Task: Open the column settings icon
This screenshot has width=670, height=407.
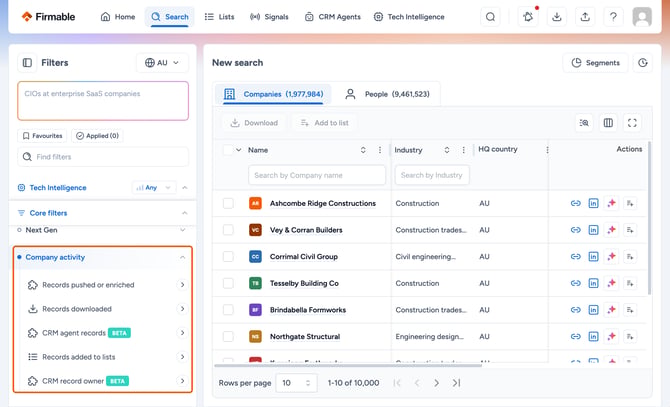Action: [608, 123]
